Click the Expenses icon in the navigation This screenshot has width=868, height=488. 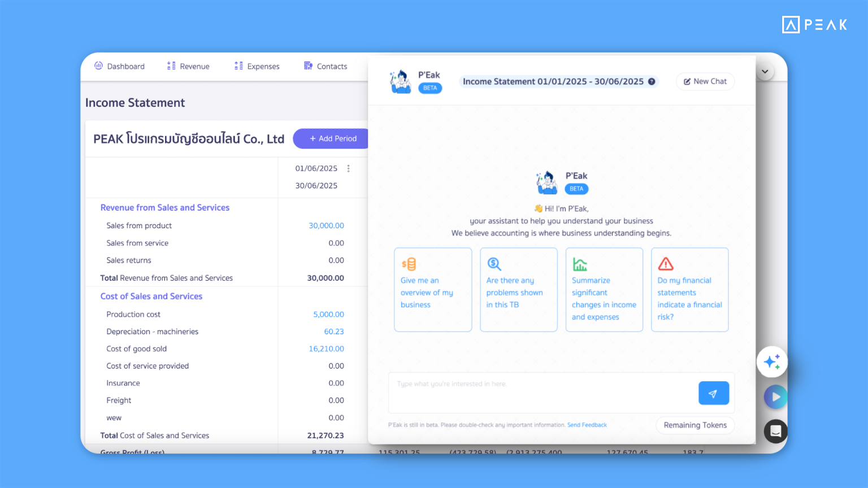(x=238, y=66)
